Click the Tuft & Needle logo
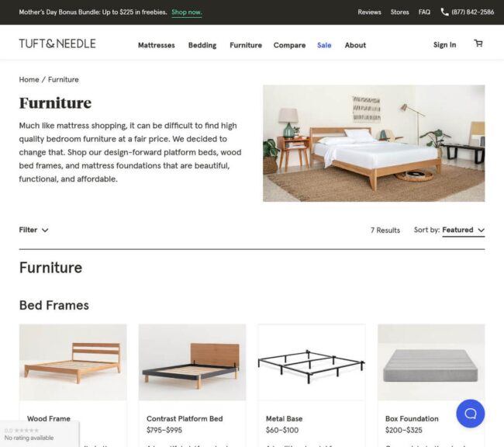 57,43
